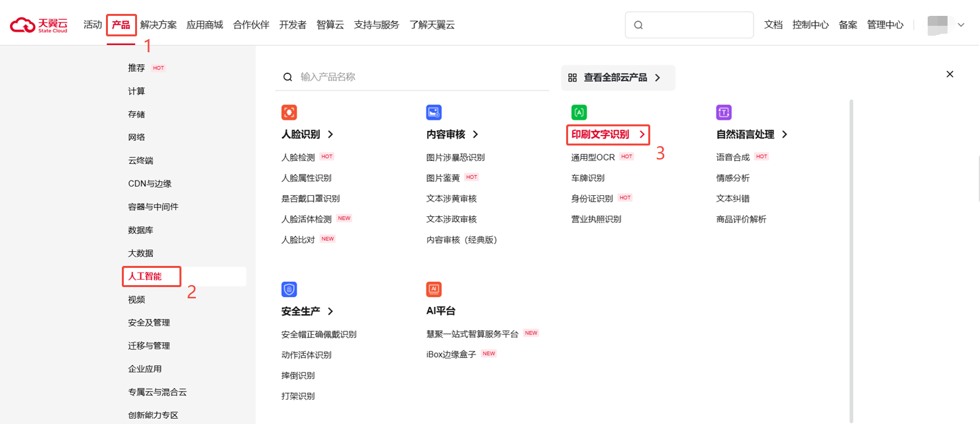Open 合作伙伴 in top navigation
Viewport: 980px width, 424px height.
[x=251, y=25]
